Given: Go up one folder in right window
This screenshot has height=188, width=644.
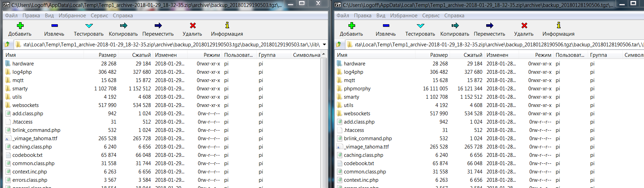Looking at the screenshot, I should 339,44.
